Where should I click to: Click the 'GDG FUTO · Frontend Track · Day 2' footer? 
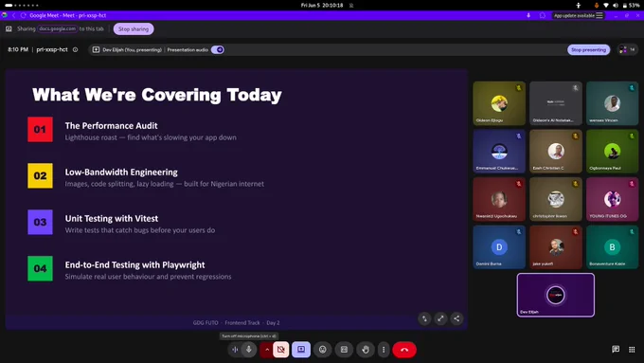236,322
